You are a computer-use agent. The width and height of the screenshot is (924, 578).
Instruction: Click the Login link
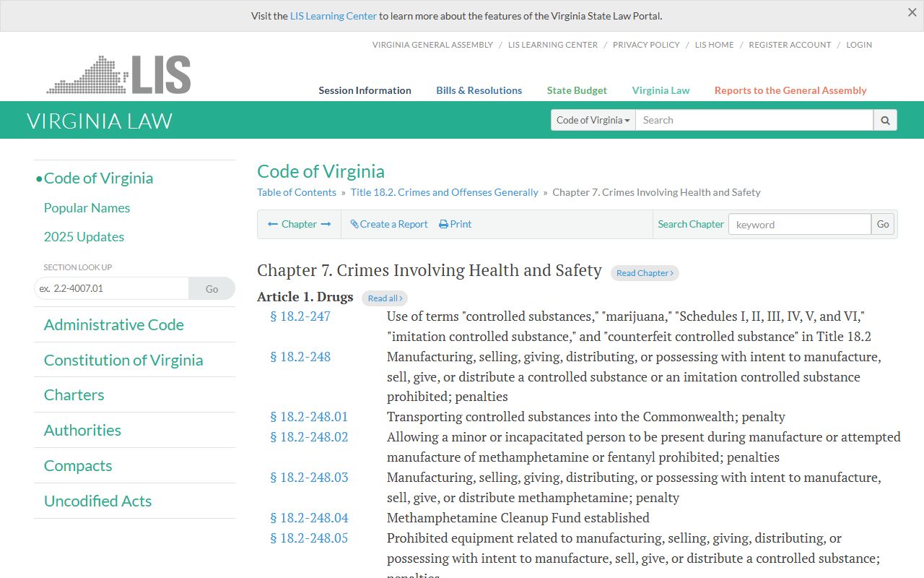click(859, 45)
